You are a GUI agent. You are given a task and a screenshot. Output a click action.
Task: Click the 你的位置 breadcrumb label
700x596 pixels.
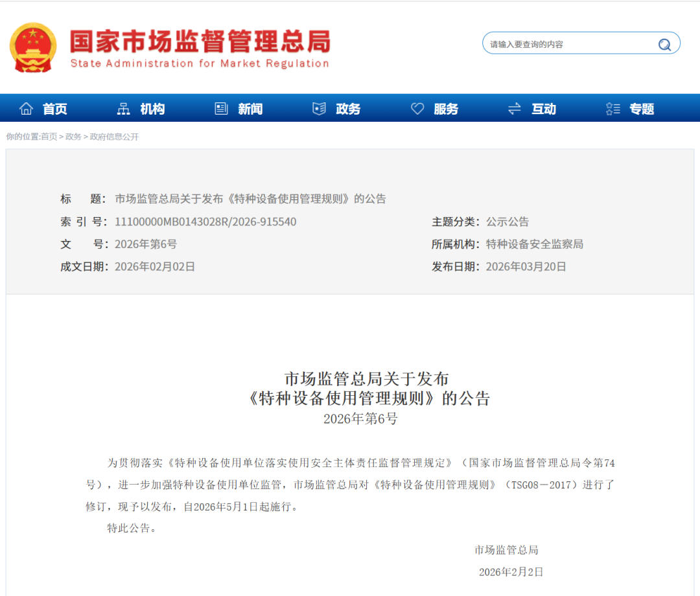pos(22,137)
